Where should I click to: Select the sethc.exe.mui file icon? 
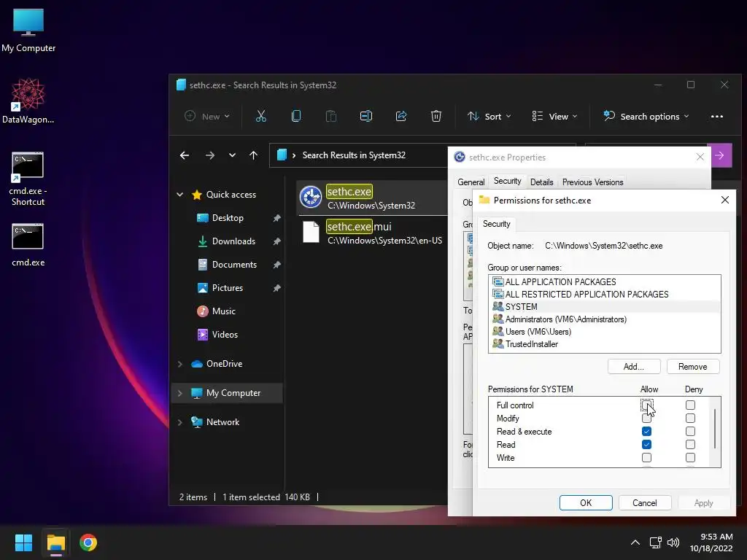click(311, 233)
